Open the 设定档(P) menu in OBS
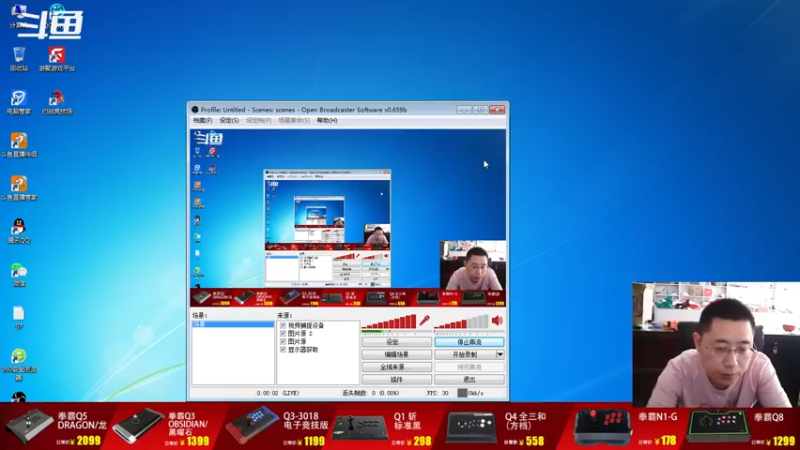 point(259,120)
